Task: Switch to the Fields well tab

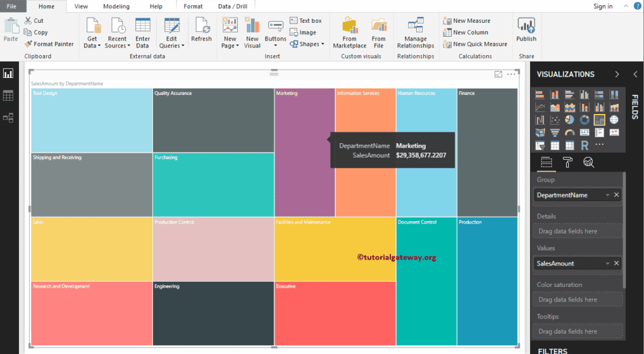Action: pos(546,162)
